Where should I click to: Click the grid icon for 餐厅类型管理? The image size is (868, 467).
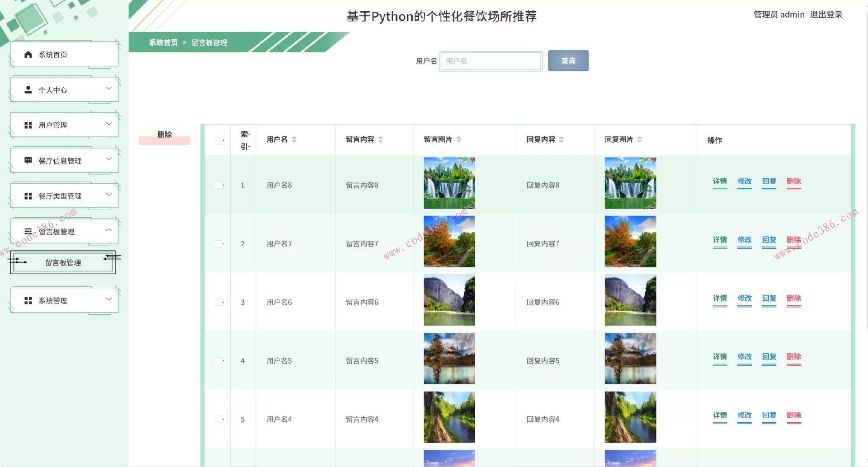(x=28, y=196)
